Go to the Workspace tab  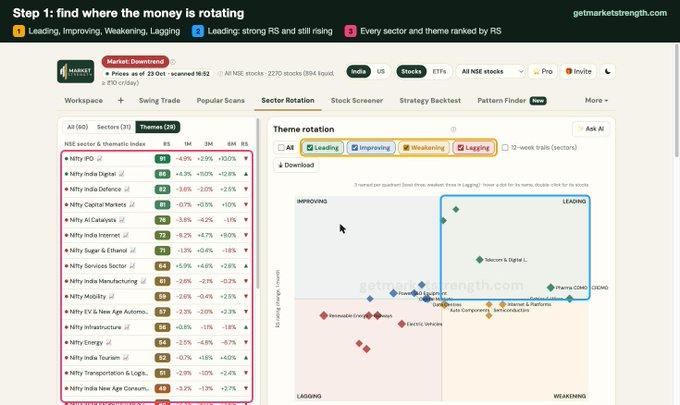[83, 100]
